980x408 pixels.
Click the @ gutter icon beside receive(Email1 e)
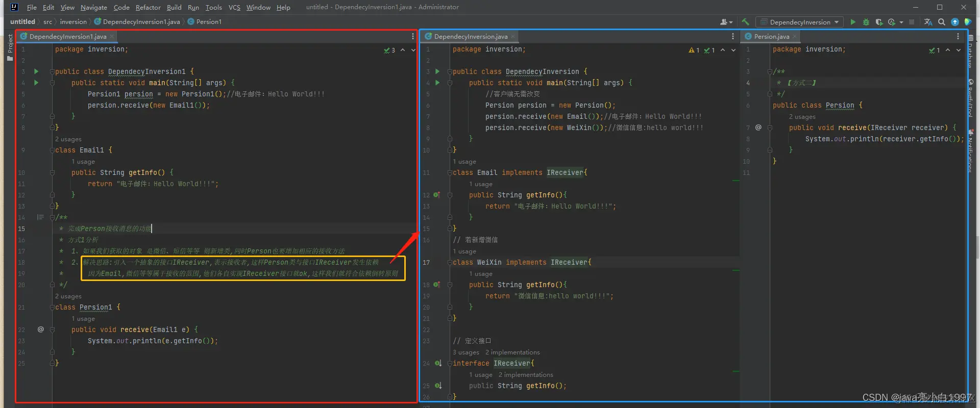coord(41,329)
